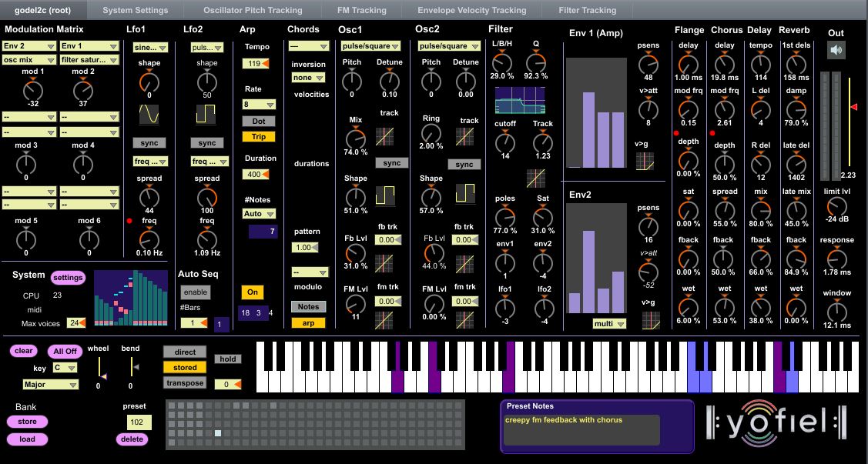Open the Osc1 pulse/square waveform dropdown
Viewport: 868px width, 464px height.
point(371,46)
